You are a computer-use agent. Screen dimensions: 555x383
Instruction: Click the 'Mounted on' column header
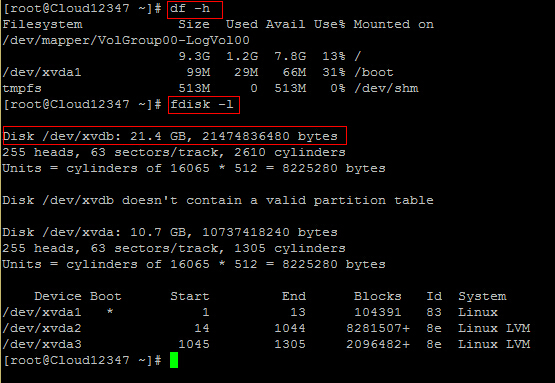[x=394, y=24]
